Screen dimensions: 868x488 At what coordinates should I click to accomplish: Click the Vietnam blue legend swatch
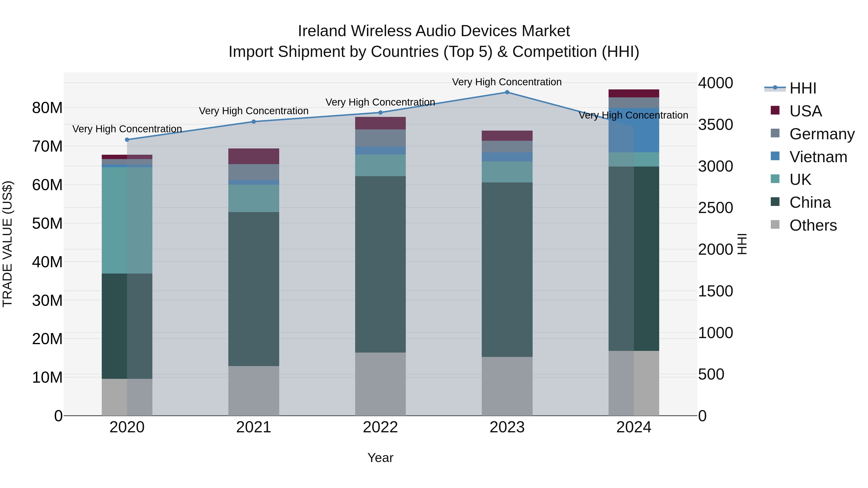775,156
